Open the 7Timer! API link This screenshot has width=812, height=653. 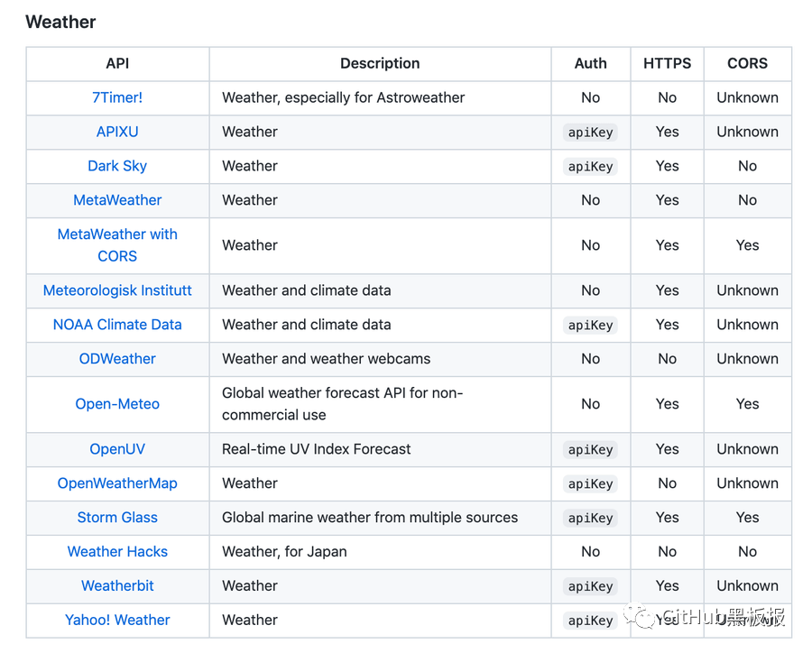[x=117, y=97]
